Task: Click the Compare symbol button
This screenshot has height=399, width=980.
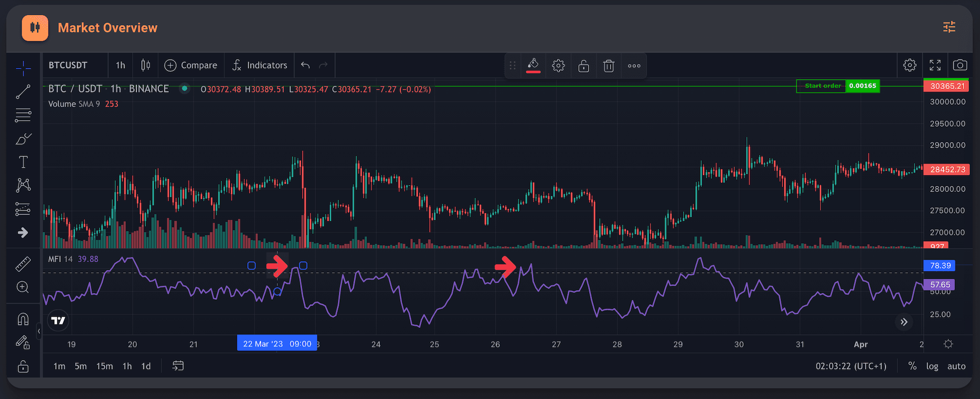Action: [191, 65]
